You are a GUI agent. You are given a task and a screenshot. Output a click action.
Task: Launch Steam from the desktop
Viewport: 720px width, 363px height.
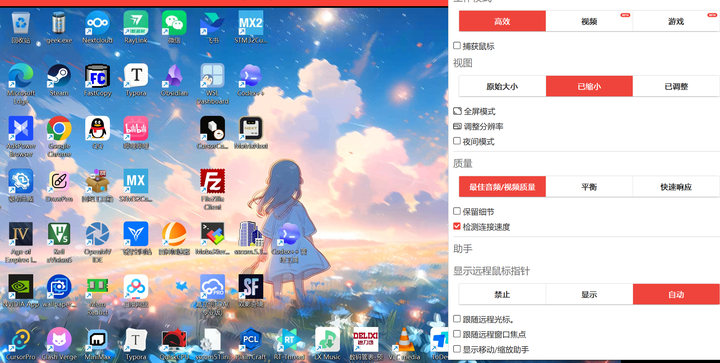[59, 76]
